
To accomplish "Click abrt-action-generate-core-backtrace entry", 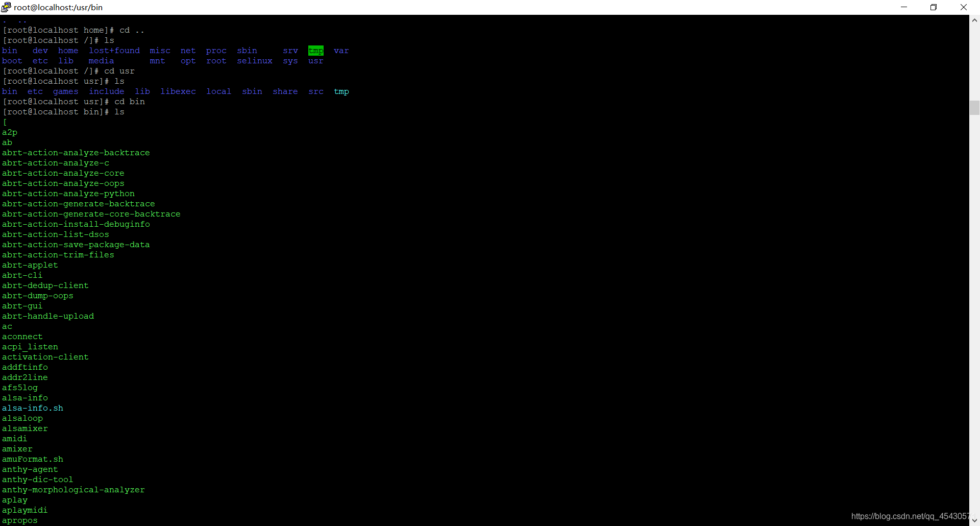I will tap(91, 214).
